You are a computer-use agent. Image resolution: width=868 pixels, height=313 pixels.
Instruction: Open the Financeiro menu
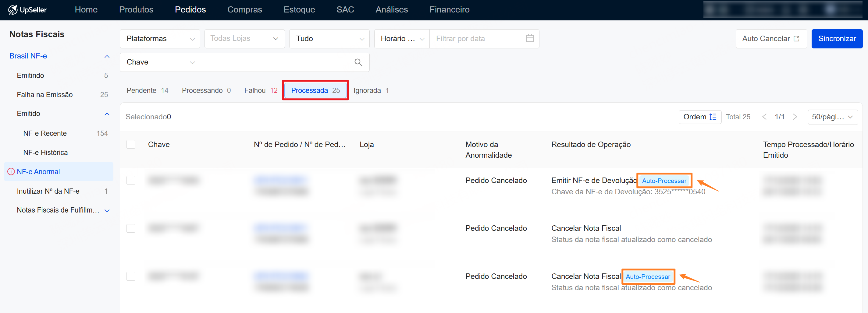[449, 10]
